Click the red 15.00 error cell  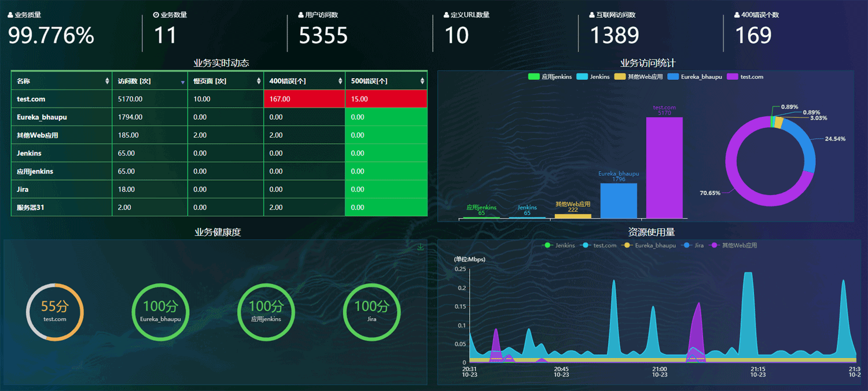tap(387, 99)
